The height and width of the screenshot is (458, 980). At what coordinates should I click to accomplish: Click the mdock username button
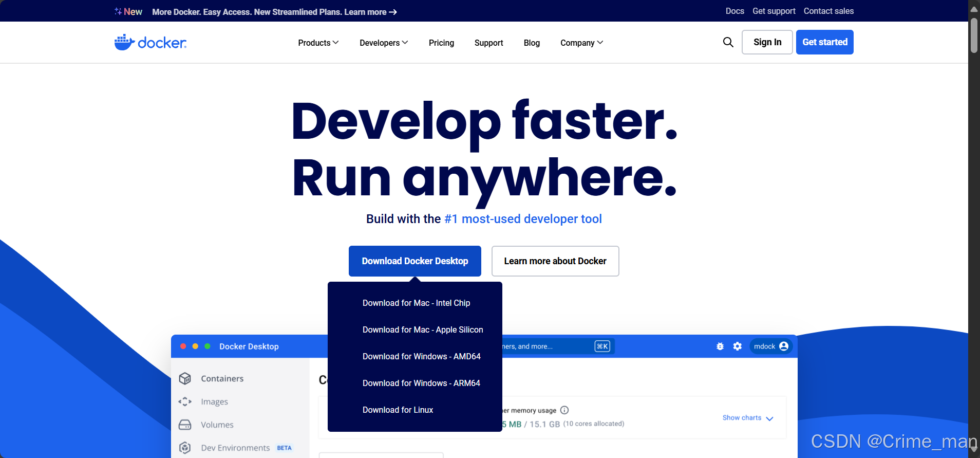coord(771,346)
